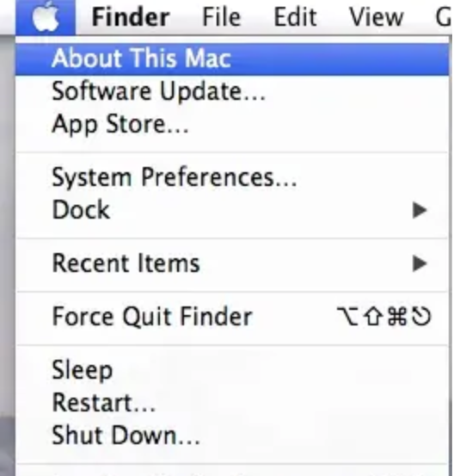Open the Edit menu

pyautogui.click(x=295, y=17)
